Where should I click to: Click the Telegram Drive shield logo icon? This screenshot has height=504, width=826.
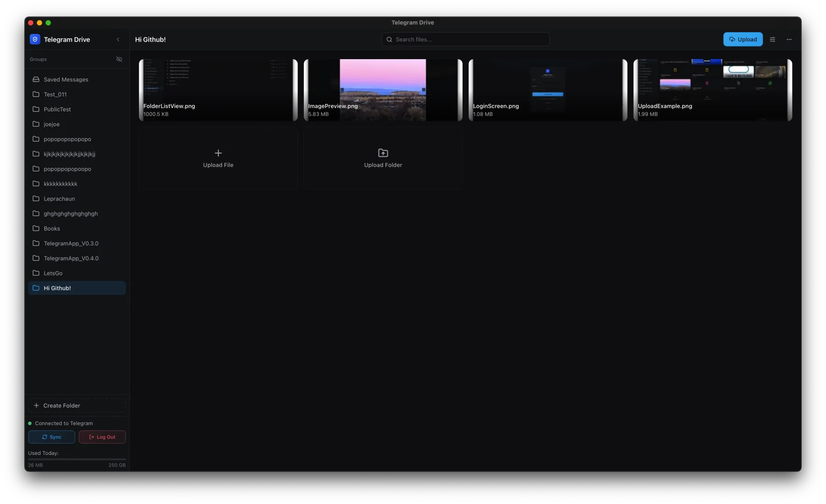[x=35, y=39]
